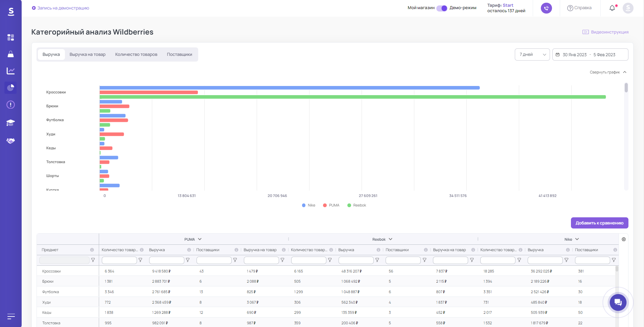644x327 pixels.
Task: Click the purple phone call icon
Action: pyautogui.click(x=546, y=8)
